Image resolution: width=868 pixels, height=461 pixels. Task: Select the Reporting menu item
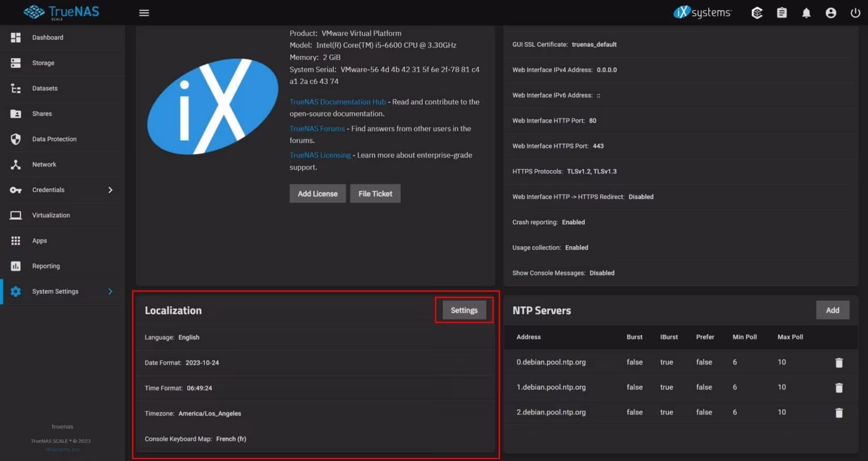pos(62,266)
